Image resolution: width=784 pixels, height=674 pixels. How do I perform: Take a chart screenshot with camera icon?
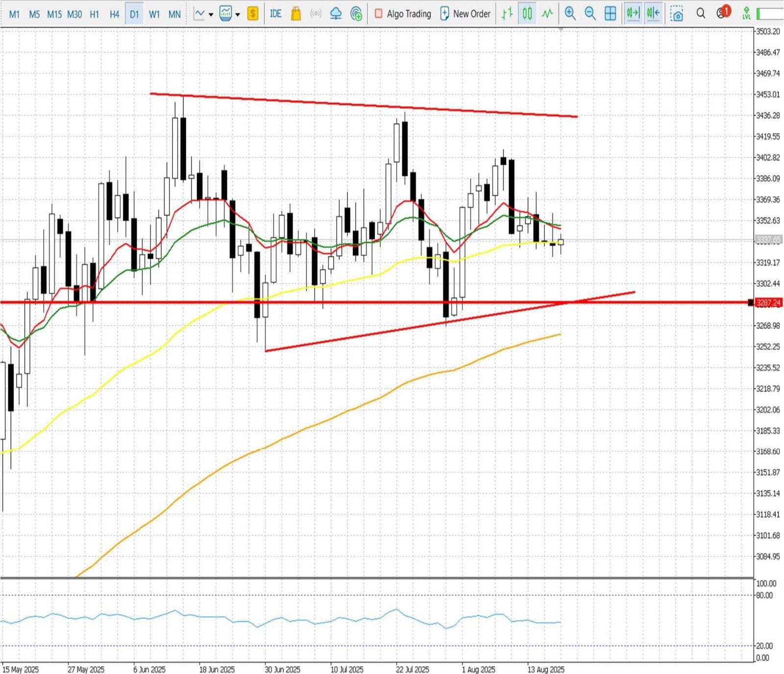677,14
